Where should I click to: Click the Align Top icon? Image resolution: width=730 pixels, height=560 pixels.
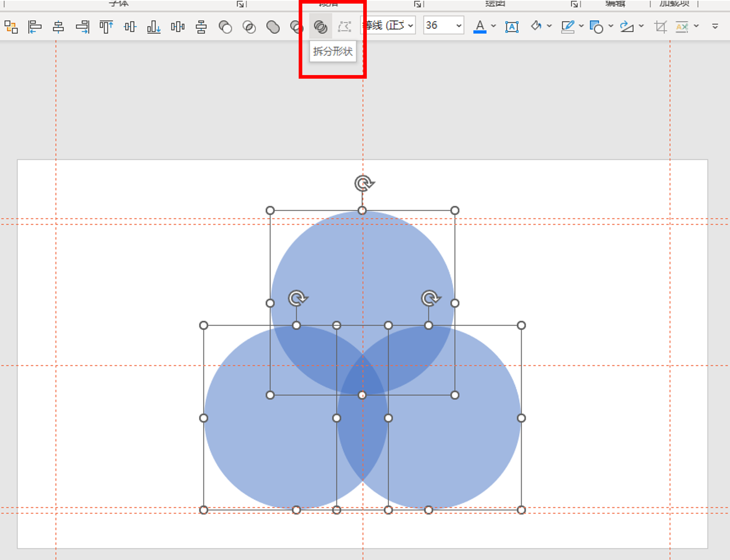pyautogui.click(x=106, y=26)
